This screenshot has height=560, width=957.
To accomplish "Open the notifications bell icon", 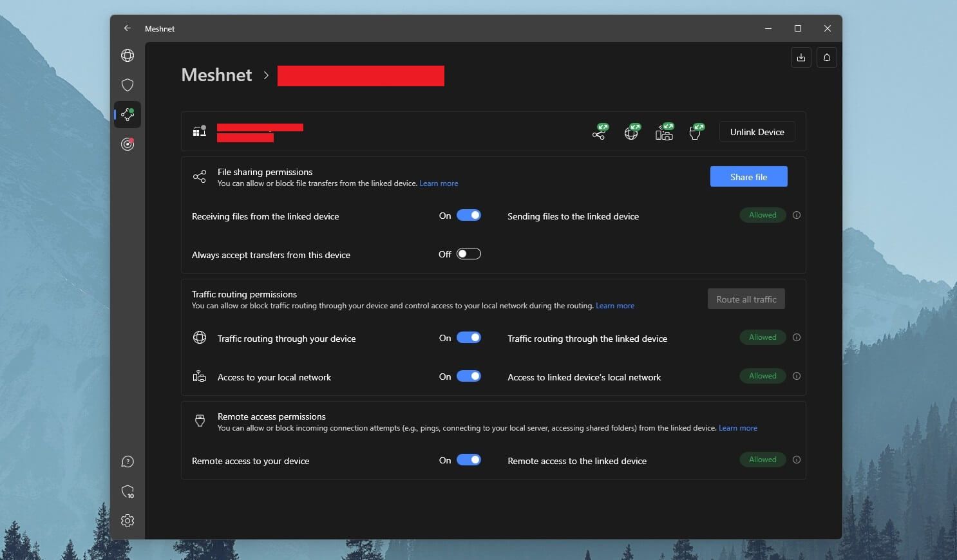I will (827, 57).
